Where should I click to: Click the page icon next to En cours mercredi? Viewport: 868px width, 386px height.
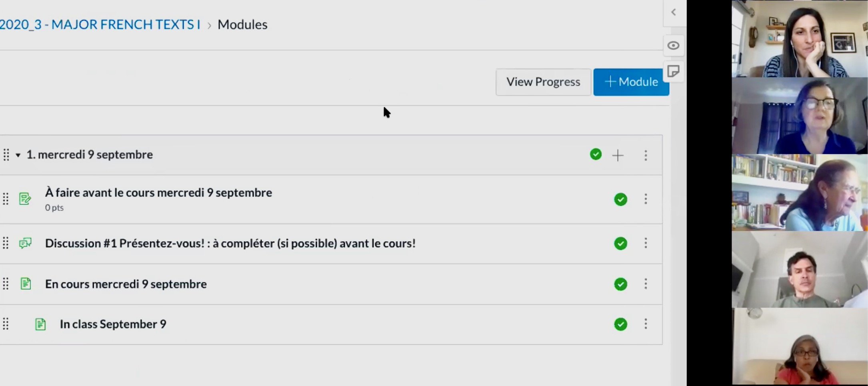26,284
